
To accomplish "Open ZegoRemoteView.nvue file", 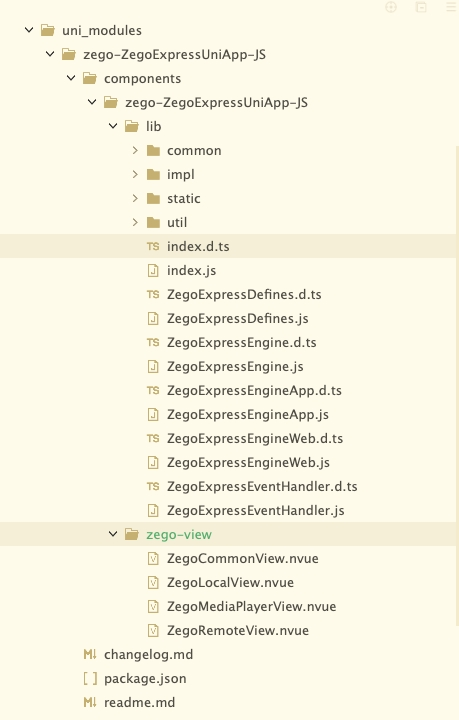I will [x=238, y=630].
